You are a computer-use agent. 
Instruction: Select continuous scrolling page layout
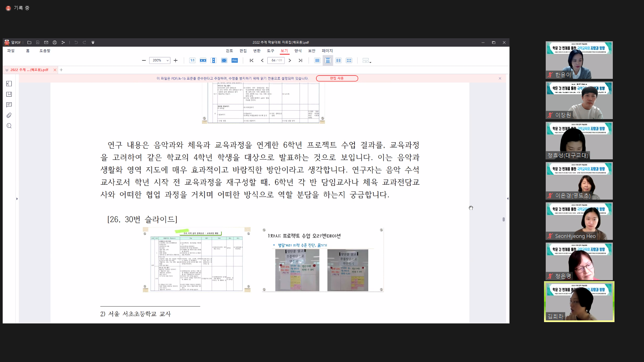pos(328,61)
